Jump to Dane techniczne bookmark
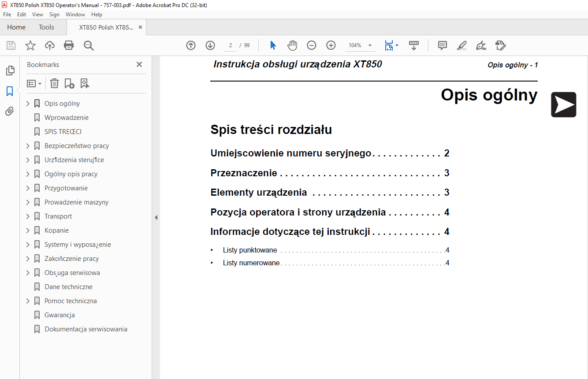 (x=68, y=287)
